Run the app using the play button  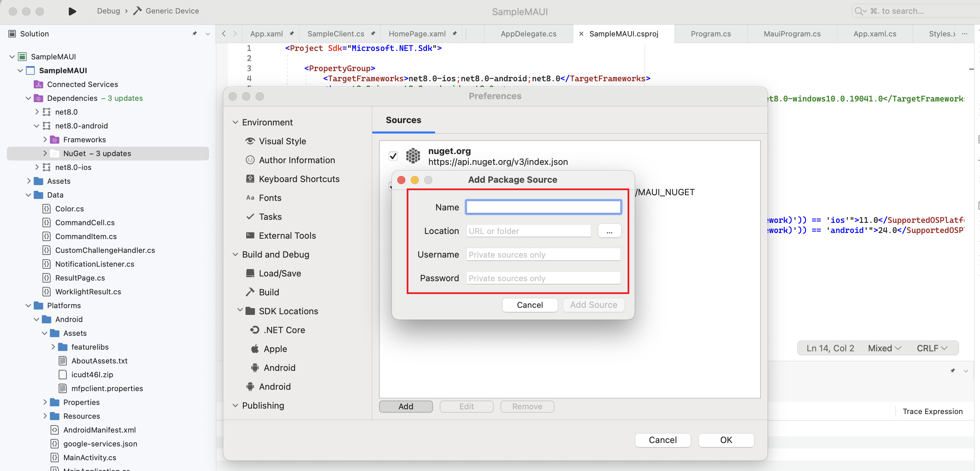[x=72, y=11]
